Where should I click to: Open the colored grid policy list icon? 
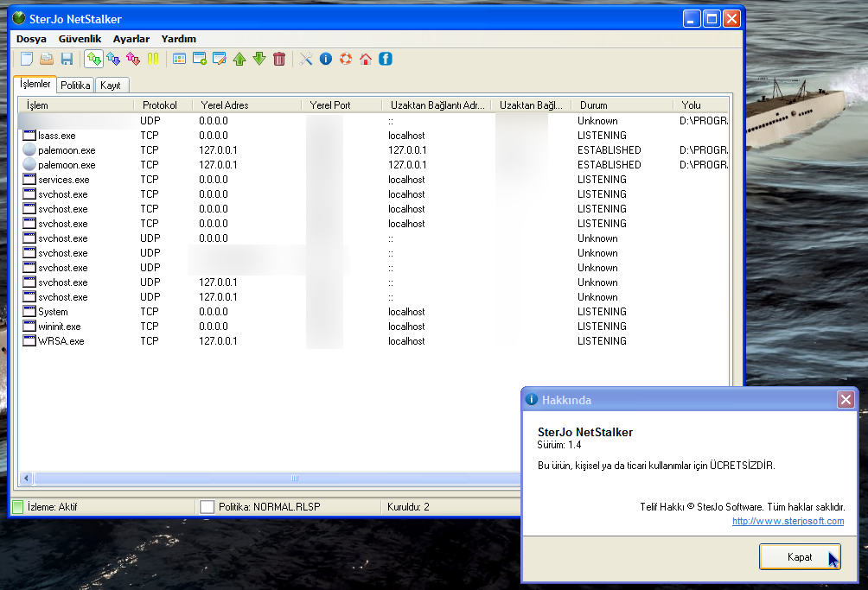179,59
